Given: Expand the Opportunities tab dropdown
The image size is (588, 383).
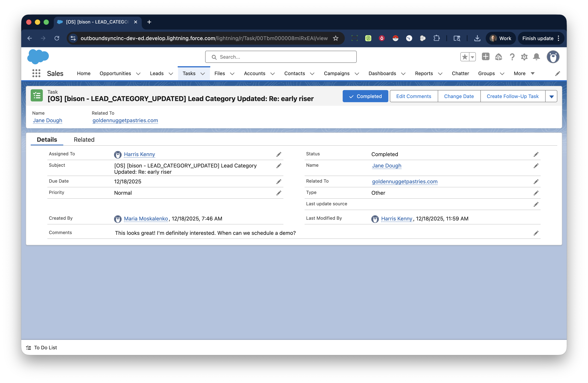Looking at the screenshot, I should (x=138, y=73).
